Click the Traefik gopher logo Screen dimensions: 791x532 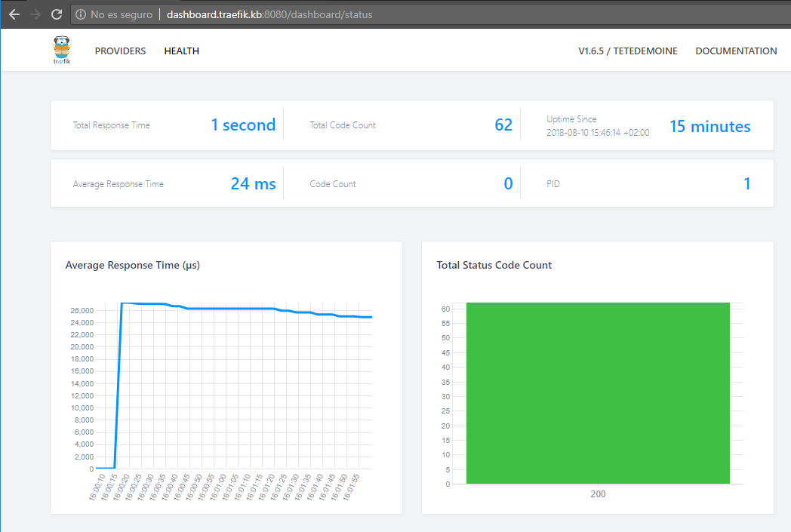click(x=62, y=50)
